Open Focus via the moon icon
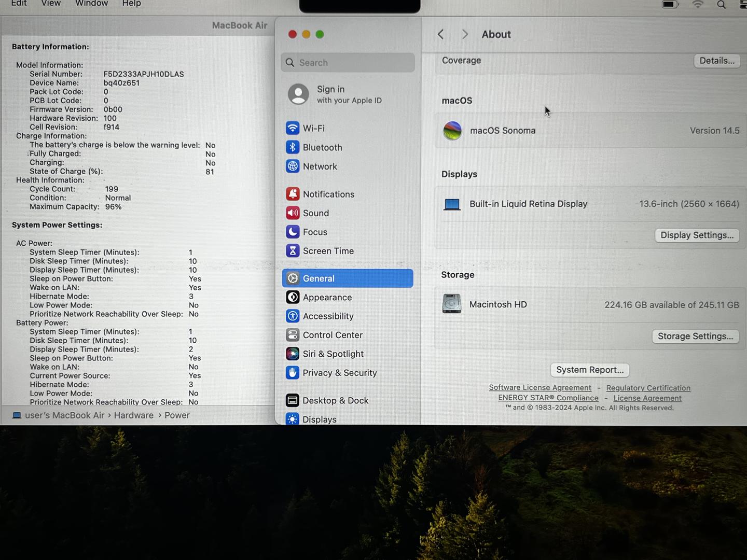The height and width of the screenshot is (560, 747). tap(293, 232)
